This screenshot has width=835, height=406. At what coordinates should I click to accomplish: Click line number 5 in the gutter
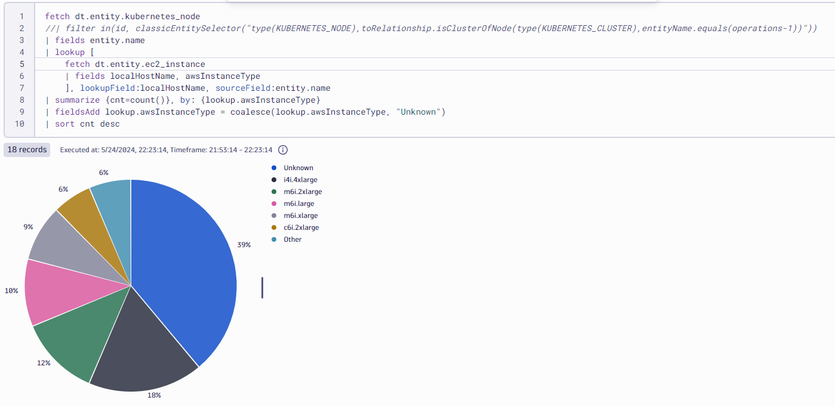pyautogui.click(x=20, y=64)
